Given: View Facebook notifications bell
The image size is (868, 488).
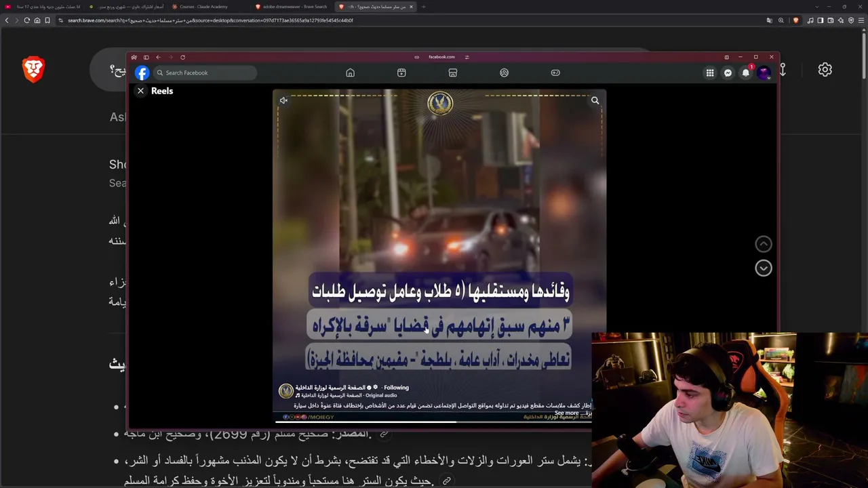Looking at the screenshot, I should click(x=746, y=73).
